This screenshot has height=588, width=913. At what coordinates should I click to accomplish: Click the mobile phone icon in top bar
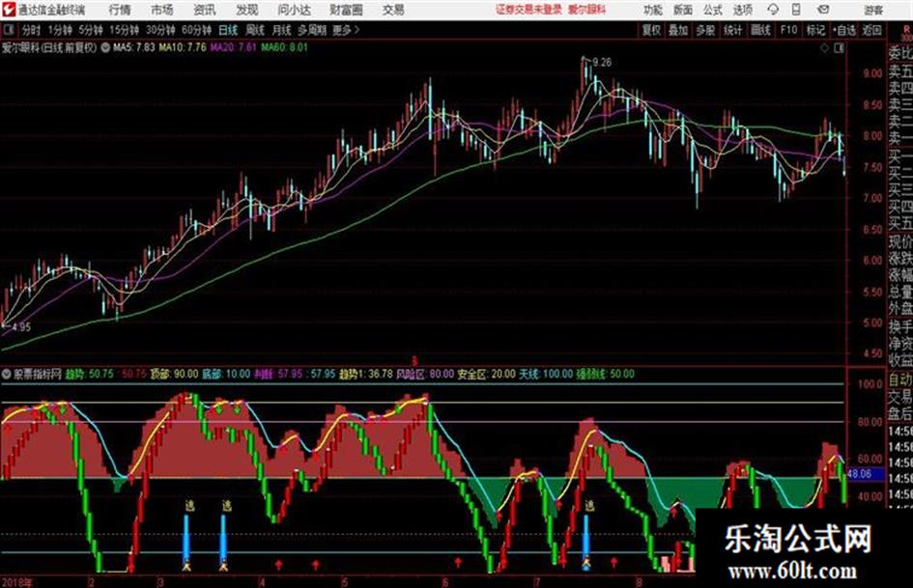[796, 10]
